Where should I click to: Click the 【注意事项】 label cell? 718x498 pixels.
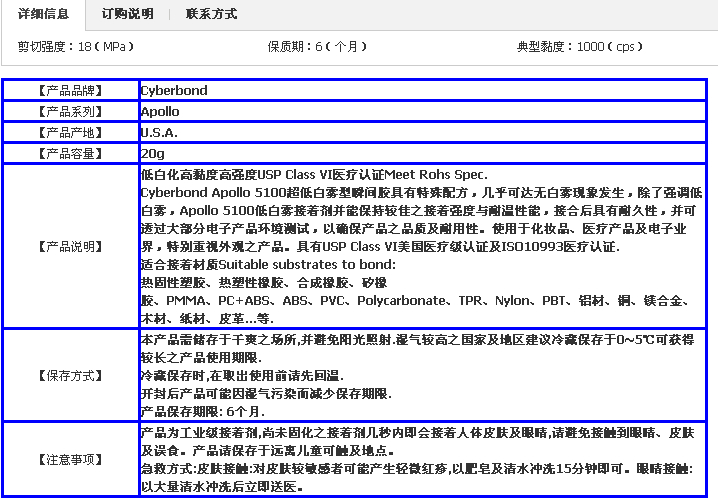71,459
